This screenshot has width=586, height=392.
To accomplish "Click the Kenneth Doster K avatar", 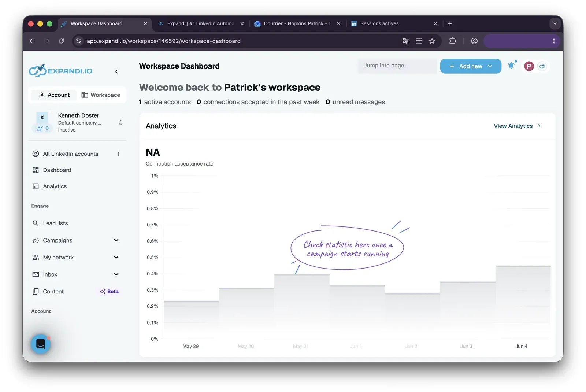I will point(42,118).
